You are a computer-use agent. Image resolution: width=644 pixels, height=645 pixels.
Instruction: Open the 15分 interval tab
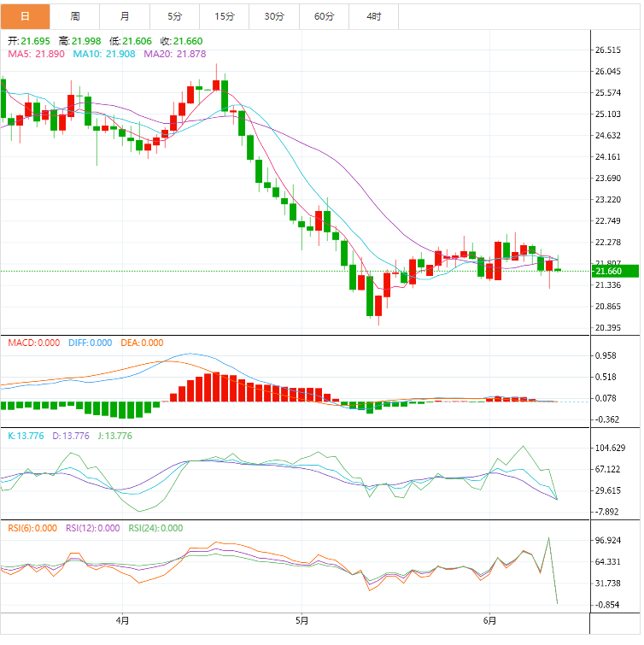click(225, 16)
